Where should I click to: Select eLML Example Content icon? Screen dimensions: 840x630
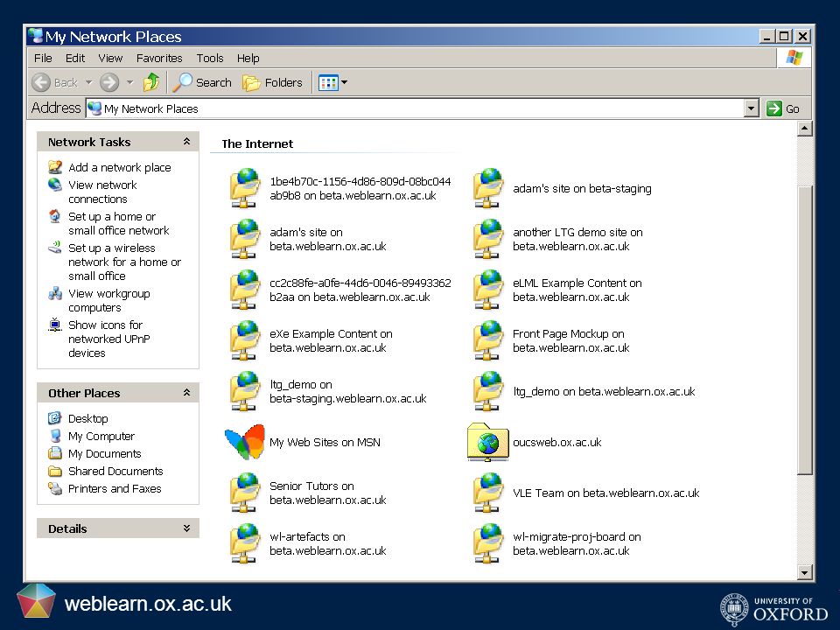488,290
